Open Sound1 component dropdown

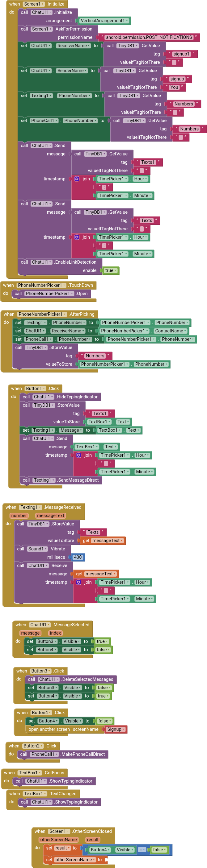point(38,549)
